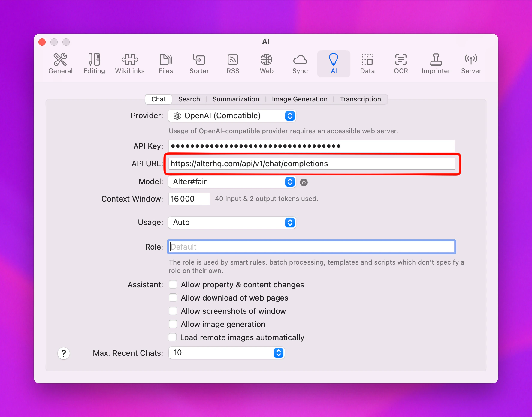
Task: Open the Editing settings pane
Action: tap(94, 64)
